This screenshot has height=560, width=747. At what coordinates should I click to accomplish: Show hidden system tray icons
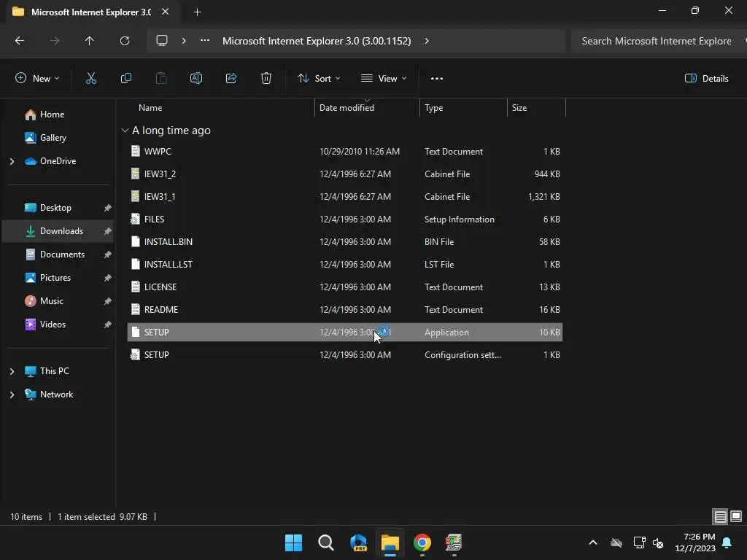pyautogui.click(x=593, y=542)
